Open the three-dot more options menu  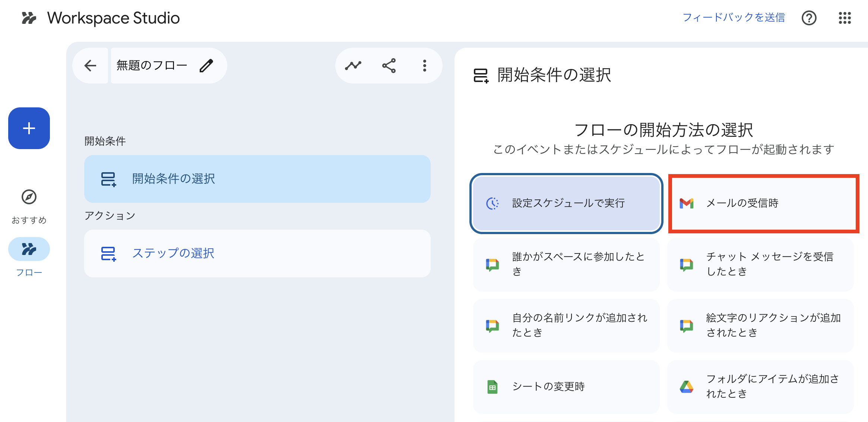click(x=424, y=66)
